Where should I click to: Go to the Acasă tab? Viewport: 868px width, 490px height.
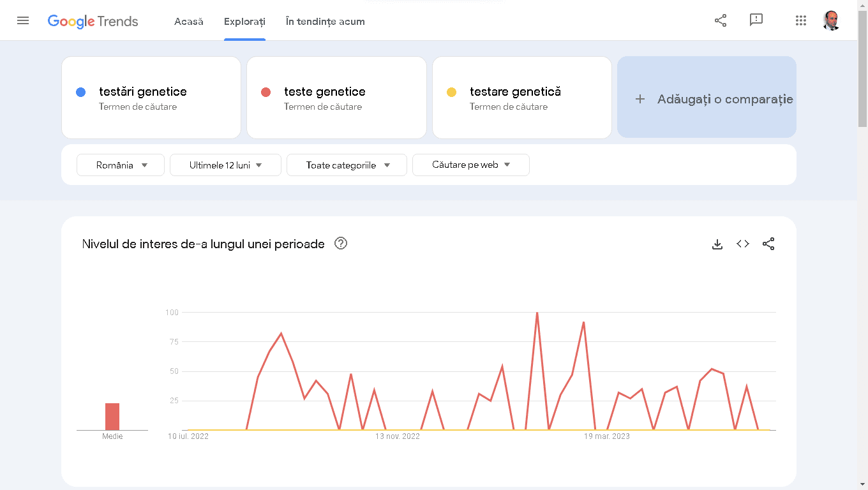[189, 22]
